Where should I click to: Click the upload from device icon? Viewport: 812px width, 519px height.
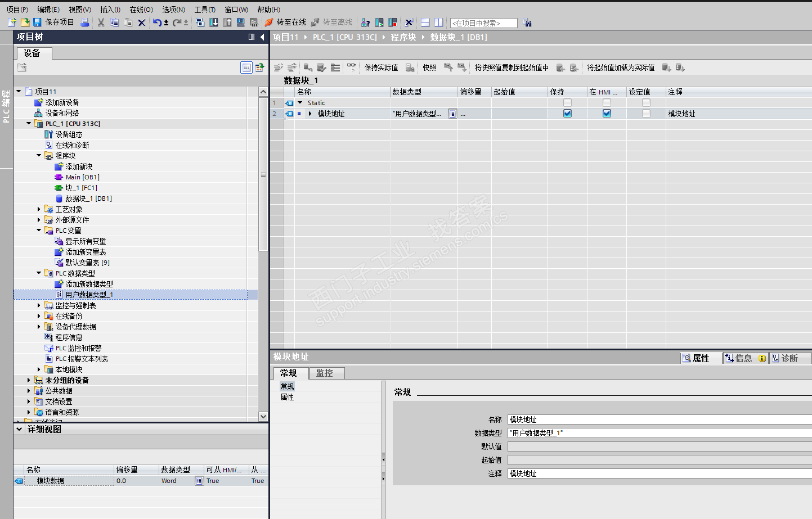[227, 22]
